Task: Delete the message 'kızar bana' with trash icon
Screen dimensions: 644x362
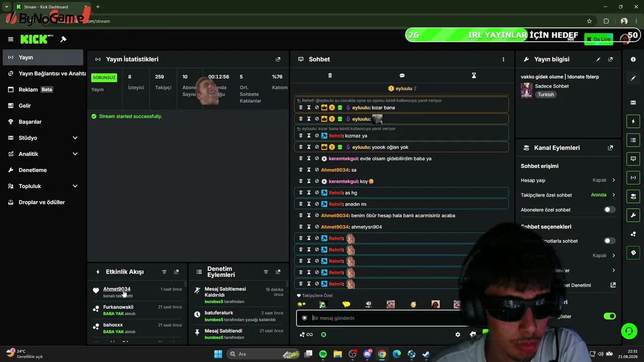Action: [x=301, y=108]
